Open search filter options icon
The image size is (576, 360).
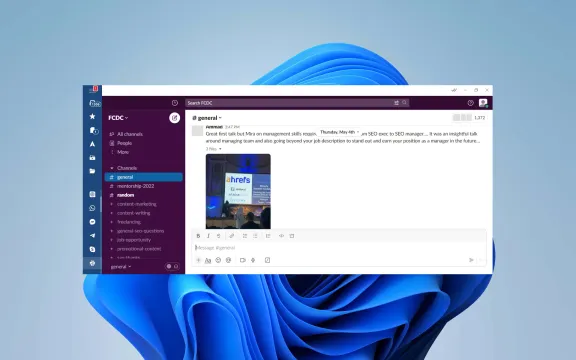pos(396,103)
